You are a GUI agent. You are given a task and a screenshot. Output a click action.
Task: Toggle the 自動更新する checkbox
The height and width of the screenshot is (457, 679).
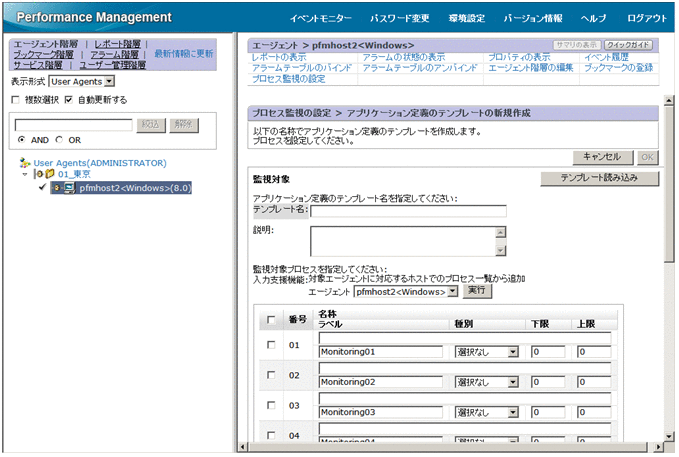pos(68,100)
